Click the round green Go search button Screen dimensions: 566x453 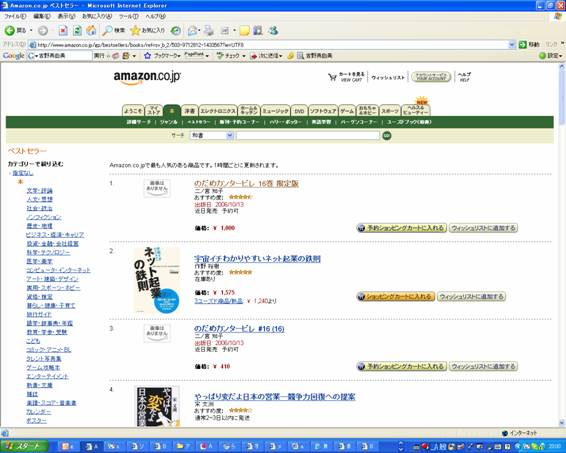(x=387, y=135)
